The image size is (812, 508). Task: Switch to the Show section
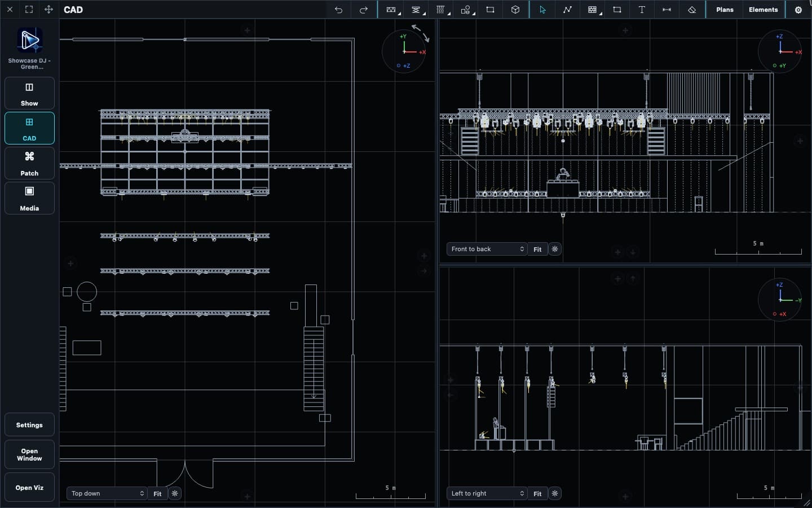point(29,93)
